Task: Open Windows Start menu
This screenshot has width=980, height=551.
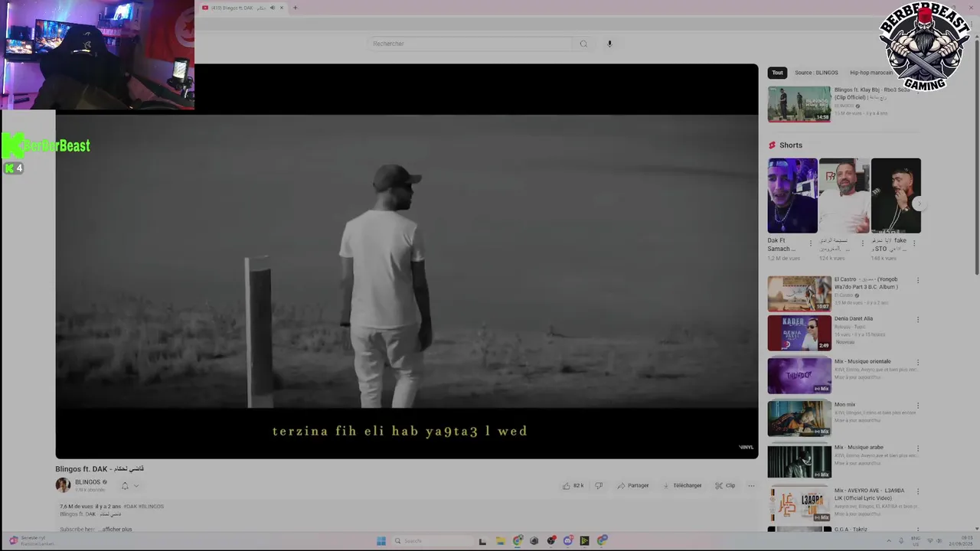Action: tap(381, 541)
